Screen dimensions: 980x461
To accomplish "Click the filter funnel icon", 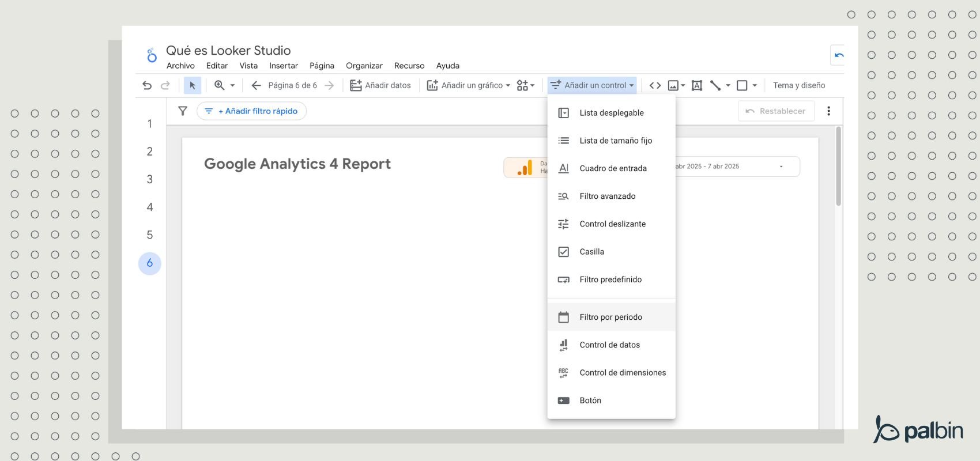I will pyautogui.click(x=183, y=111).
